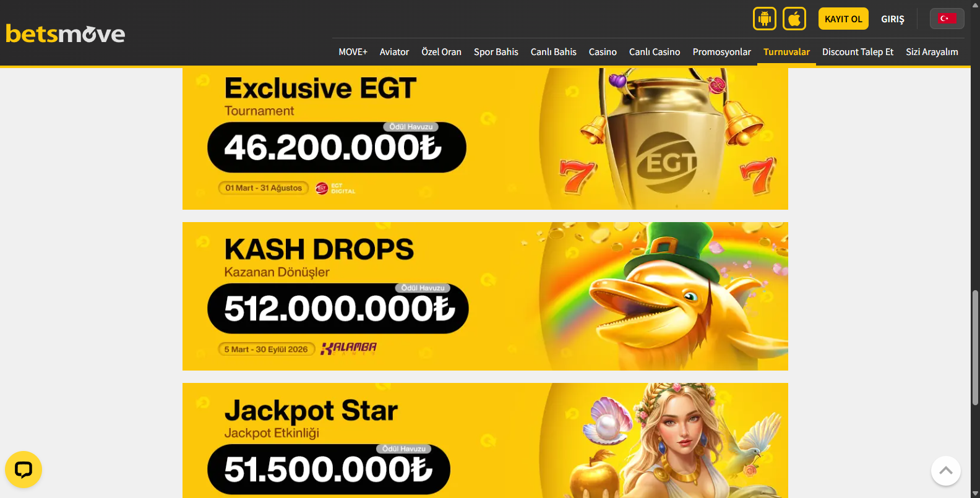Click the betsmove logo
The height and width of the screenshot is (498, 980).
pos(66,33)
